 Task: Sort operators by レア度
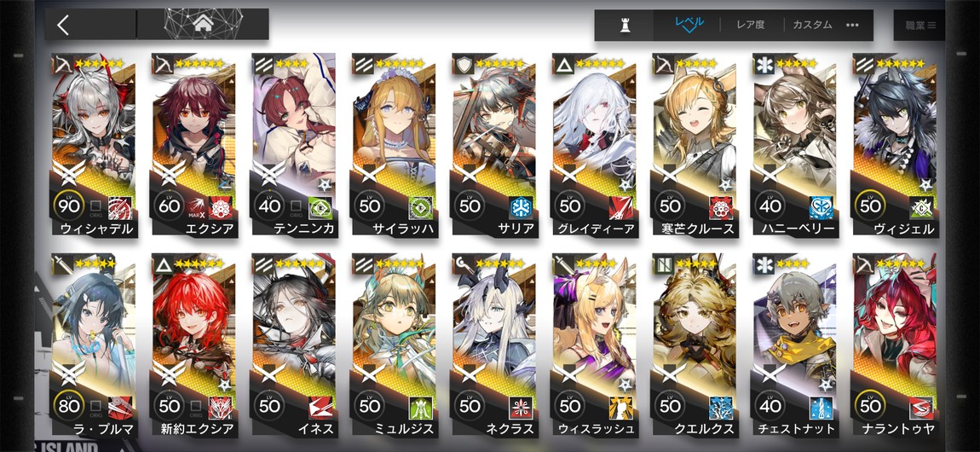(x=752, y=25)
